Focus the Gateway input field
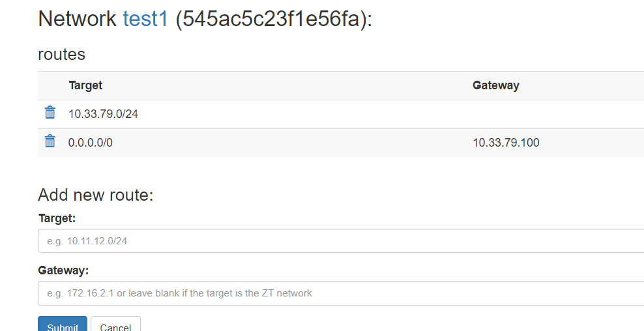 [x=340, y=293]
